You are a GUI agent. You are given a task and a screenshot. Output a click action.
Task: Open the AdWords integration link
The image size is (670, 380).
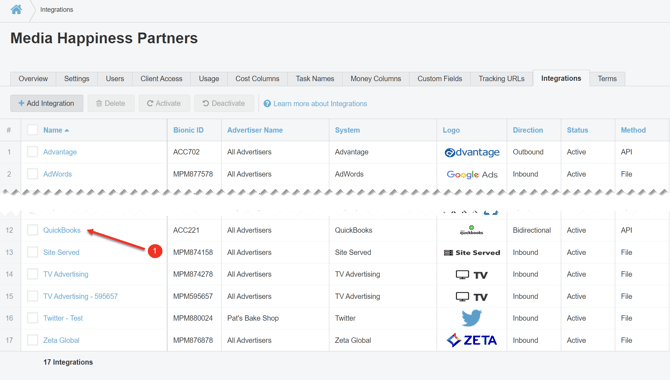click(58, 174)
